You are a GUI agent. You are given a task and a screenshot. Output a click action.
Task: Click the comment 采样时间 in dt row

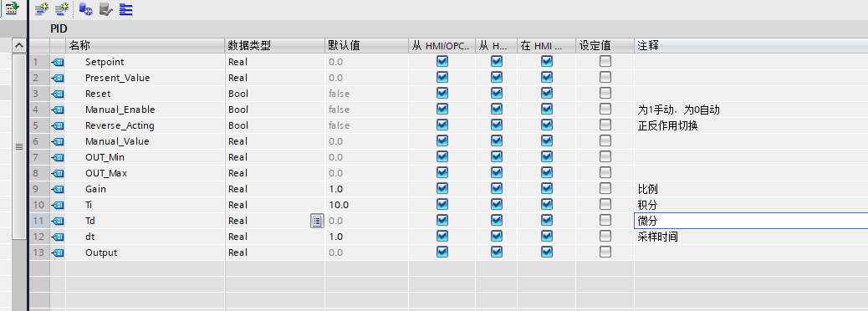coord(657,237)
